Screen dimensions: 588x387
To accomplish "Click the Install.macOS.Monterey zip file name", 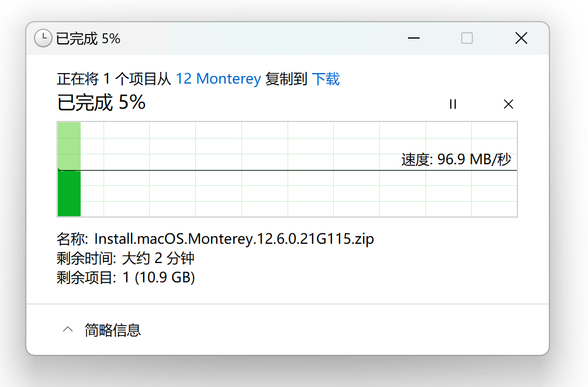I will click(234, 239).
